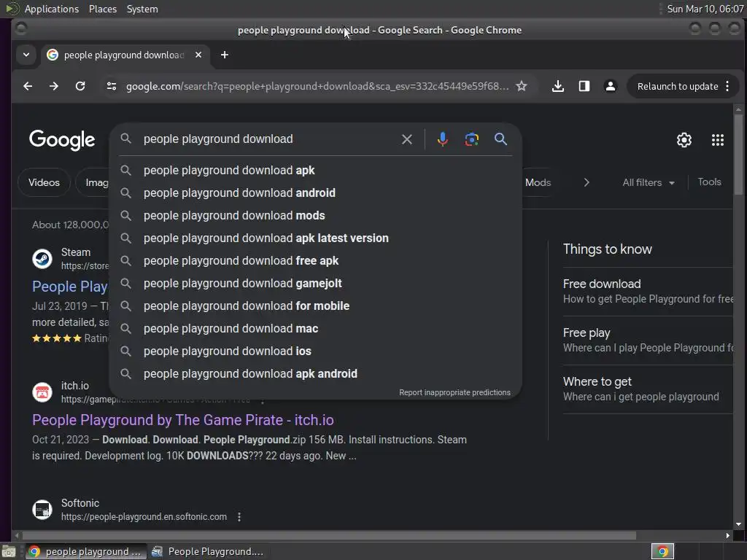Close the people playground download tab
Image resolution: width=747 pixels, height=560 pixels.
198,55
